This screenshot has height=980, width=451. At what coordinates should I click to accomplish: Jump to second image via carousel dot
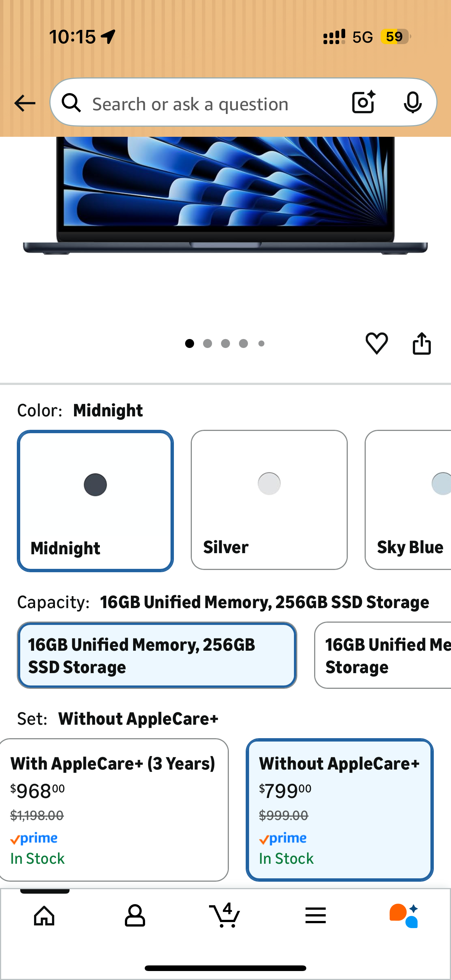(x=208, y=343)
